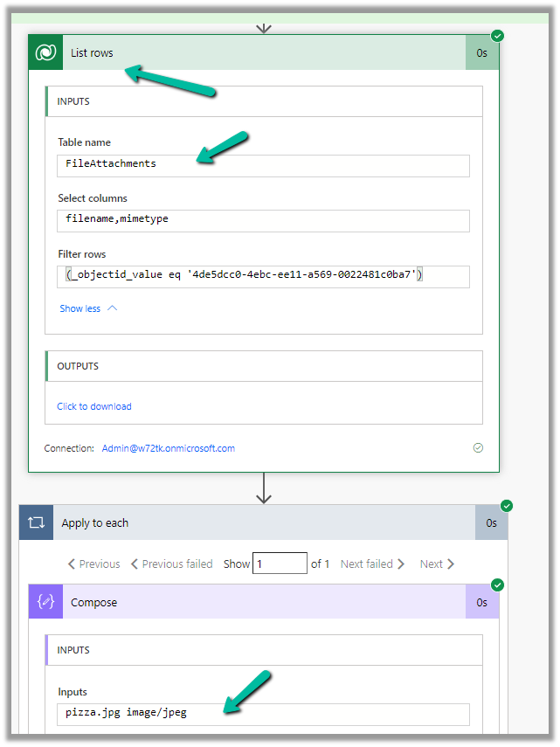Go to Previous iteration
Screen dimensions: 560x747
[94, 564]
